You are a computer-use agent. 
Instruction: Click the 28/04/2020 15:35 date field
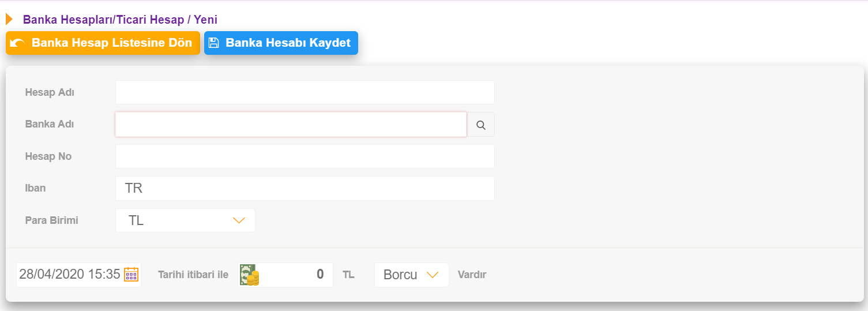[78, 274]
